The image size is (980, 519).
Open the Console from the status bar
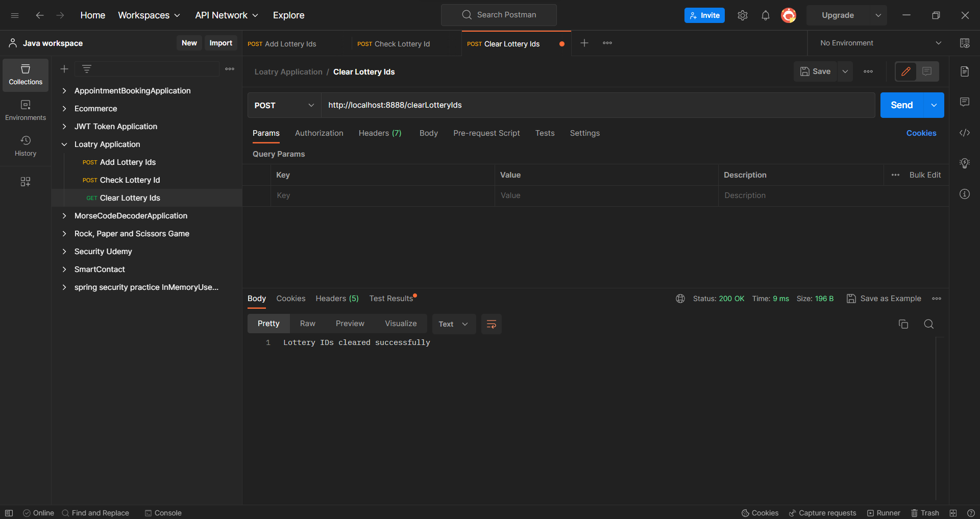[x=163, y=513]
